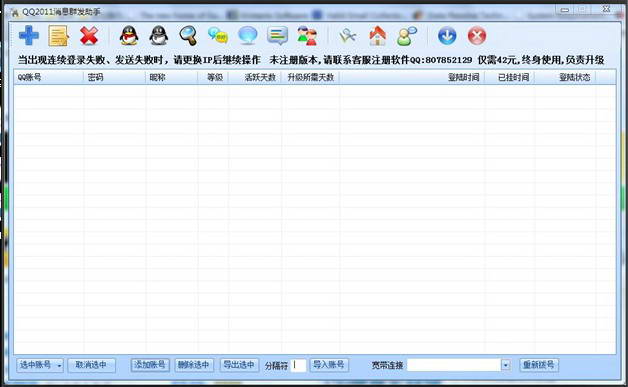Click the QQ penguin with red scarf icon
The width and height of the screenshot is (628, 387).
[x=129, y=35]
